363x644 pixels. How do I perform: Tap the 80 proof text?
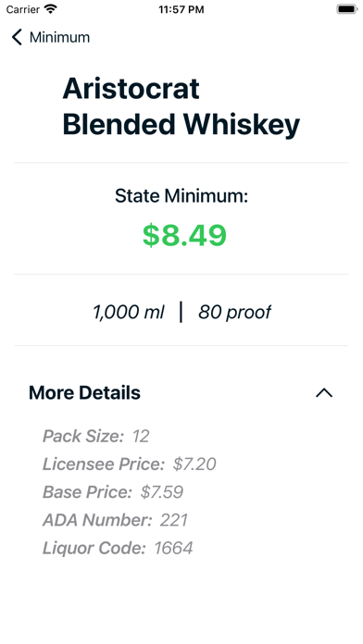(x=234, y=312)
